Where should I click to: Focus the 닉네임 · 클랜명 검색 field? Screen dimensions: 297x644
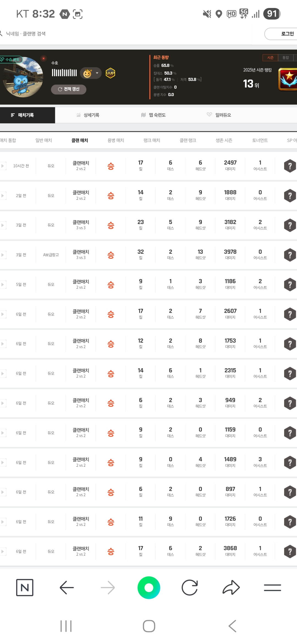click(26, 34)
